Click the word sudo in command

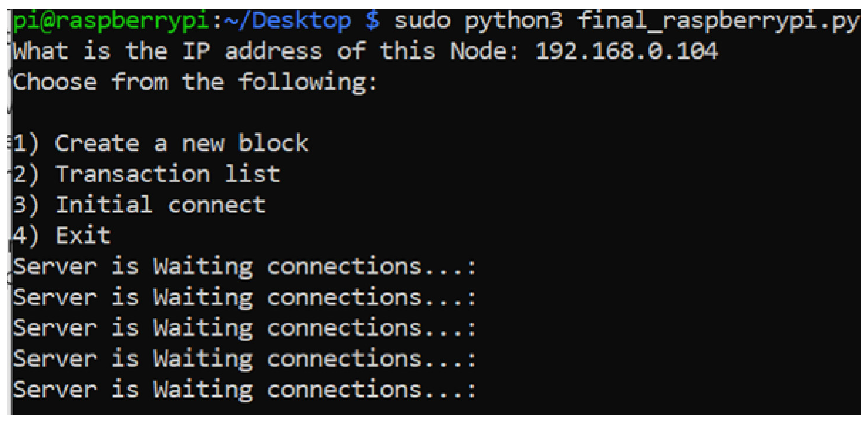[x=422, y=21]
